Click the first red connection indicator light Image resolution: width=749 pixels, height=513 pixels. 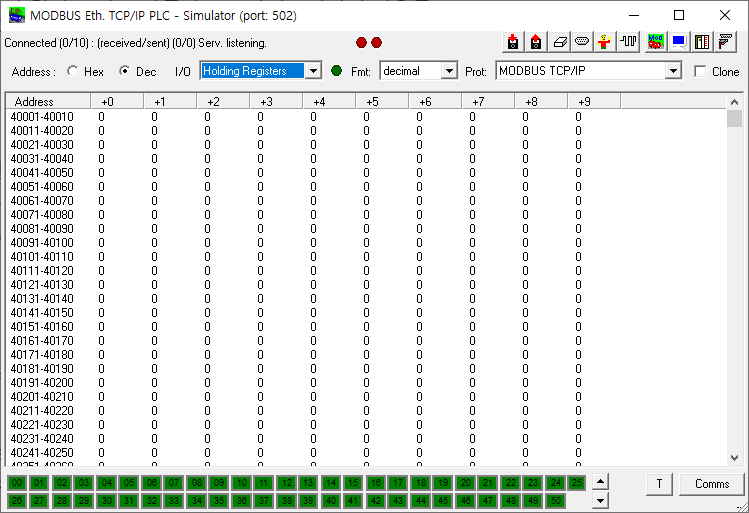coord(362,43)
